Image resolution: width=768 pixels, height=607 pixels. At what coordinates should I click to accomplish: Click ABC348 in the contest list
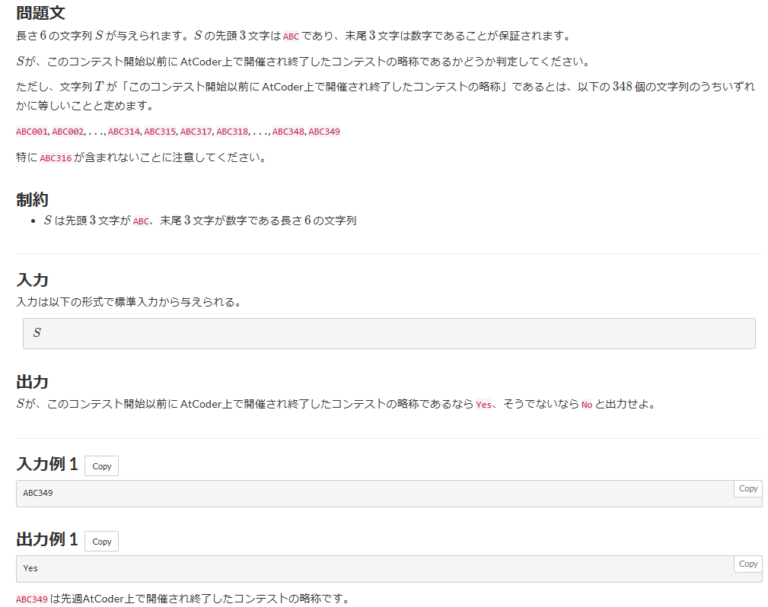(288, 131)
